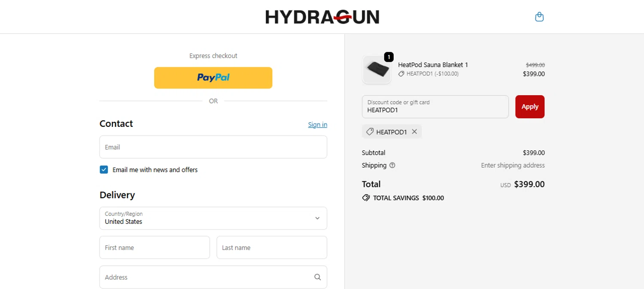This screenshot has height=289, width=644.
Task: Click the Subtotal label
Action: tap(374, 153)
